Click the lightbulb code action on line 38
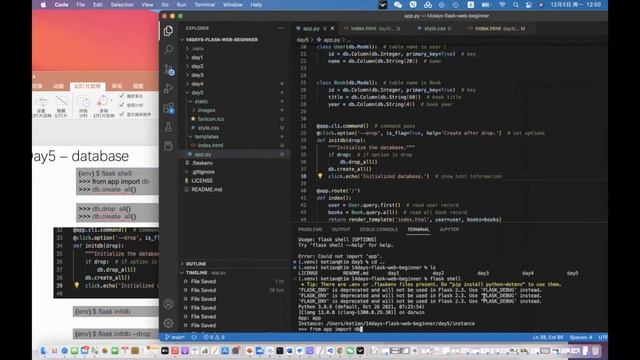This screenshot has height=360, width=640. coord(320,176)
